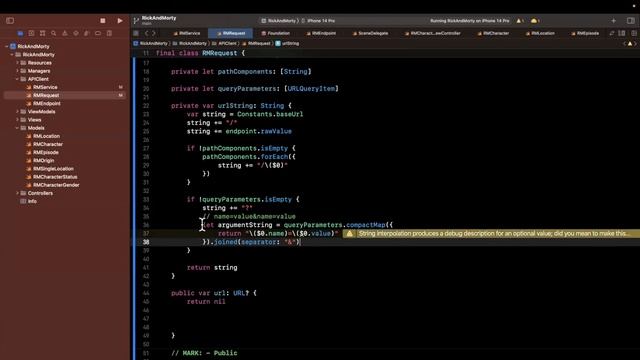Open the Symbol navigator

pos(42,33)
